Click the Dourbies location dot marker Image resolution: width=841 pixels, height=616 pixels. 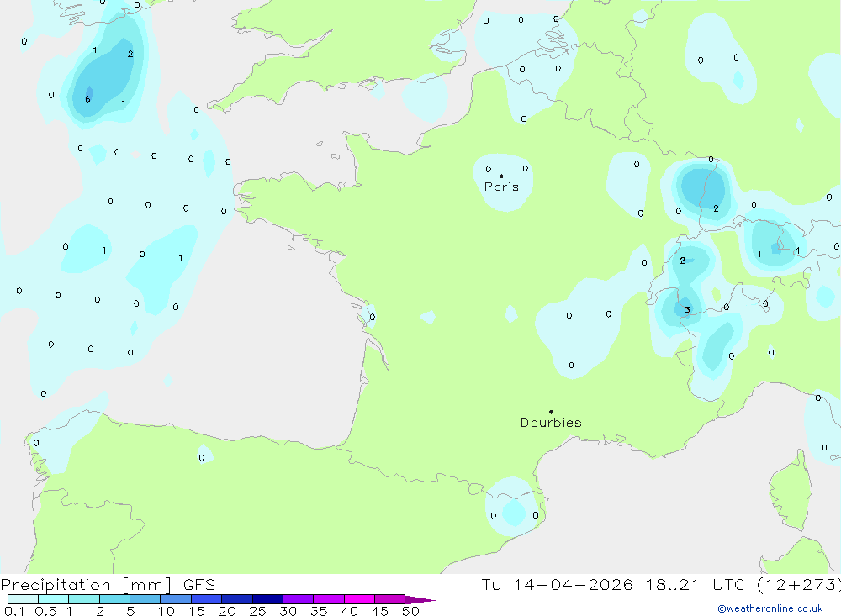(551, 412)
